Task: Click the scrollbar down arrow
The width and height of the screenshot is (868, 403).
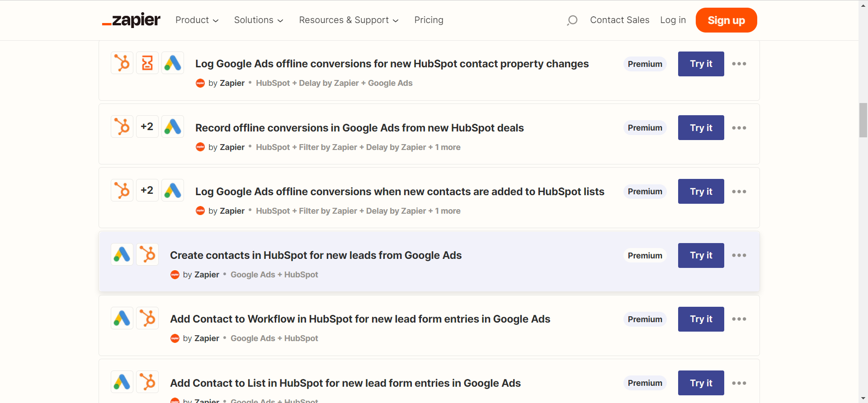Action: pyautogui.click(x=863, y=398)
